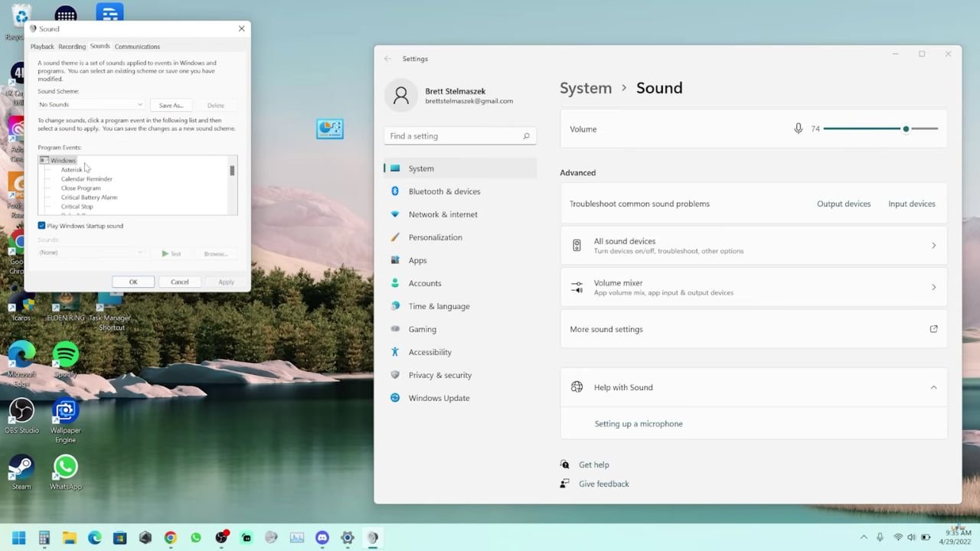Uncheck Play Windows Startup sound

coord(42,225)
